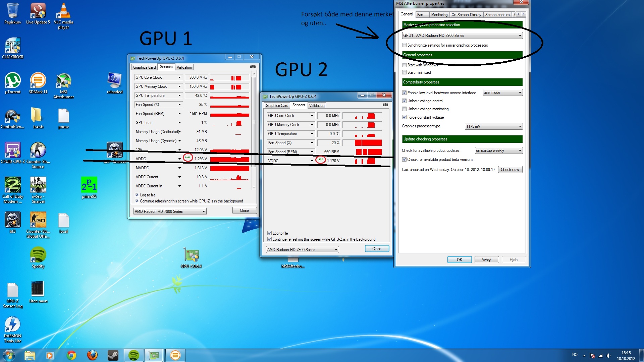Open the reloaded desktop icon
Screen dimensions: 644x362
pos(114,83)
